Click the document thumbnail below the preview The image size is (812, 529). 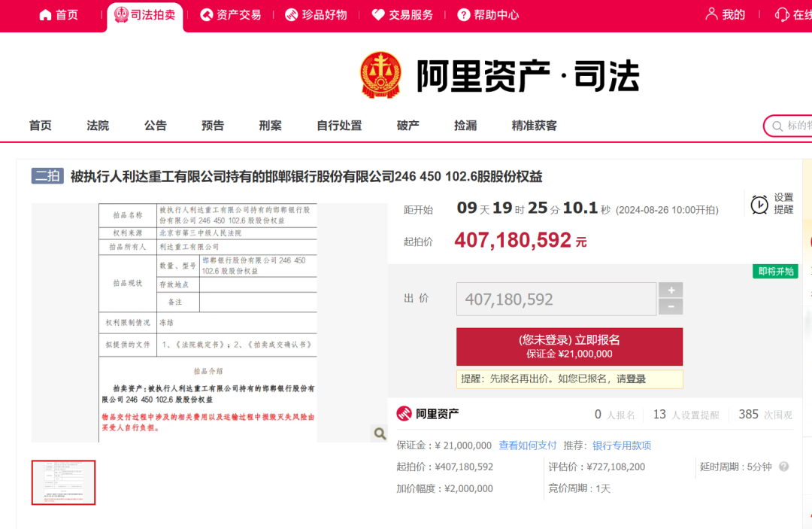[x=63, y=482]
